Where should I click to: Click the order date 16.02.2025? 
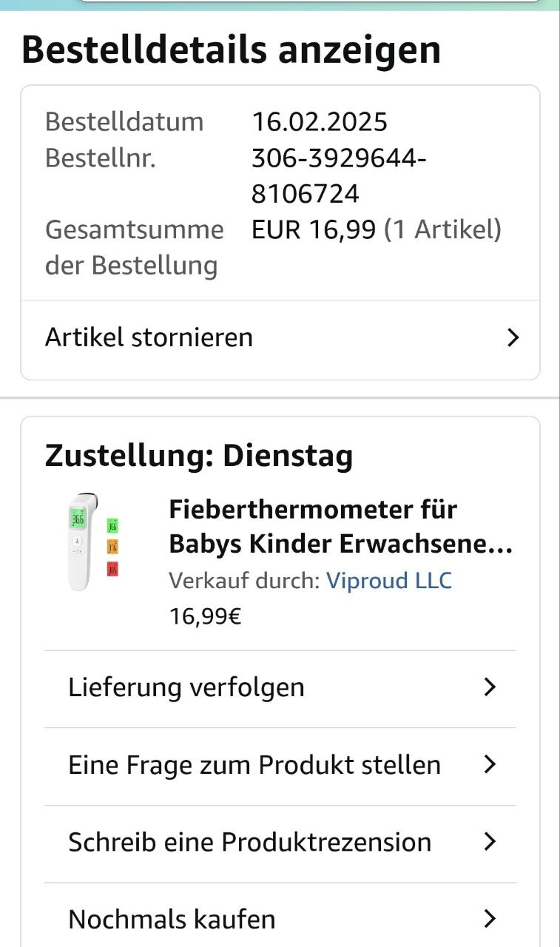(x=320, y=121)
